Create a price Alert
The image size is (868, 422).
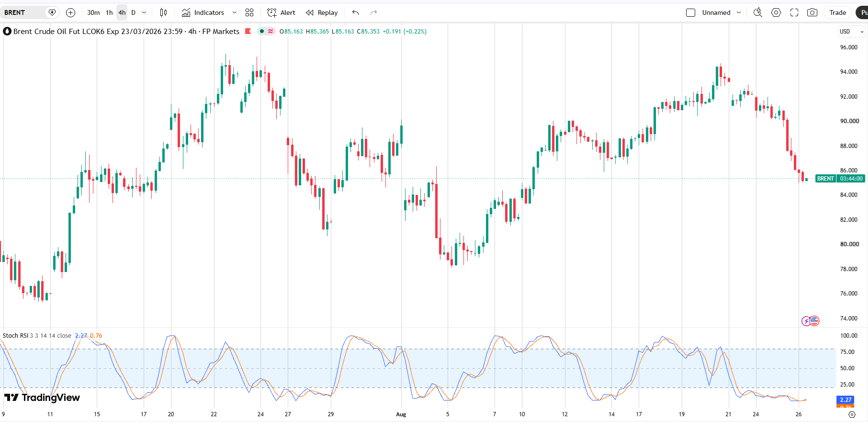(282, 12)
